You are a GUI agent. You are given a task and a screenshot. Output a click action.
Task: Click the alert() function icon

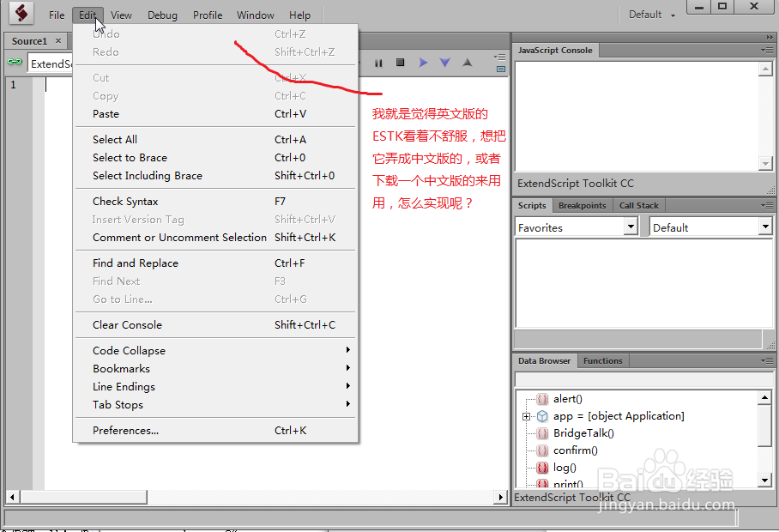point(542,399)
